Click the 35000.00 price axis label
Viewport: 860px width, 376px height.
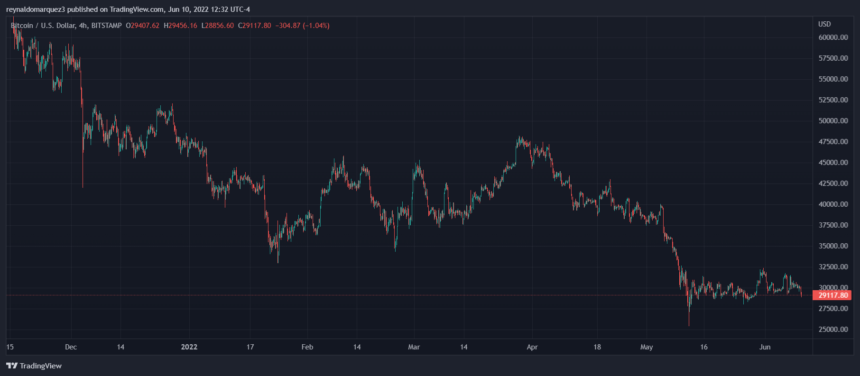click(833, 246)
